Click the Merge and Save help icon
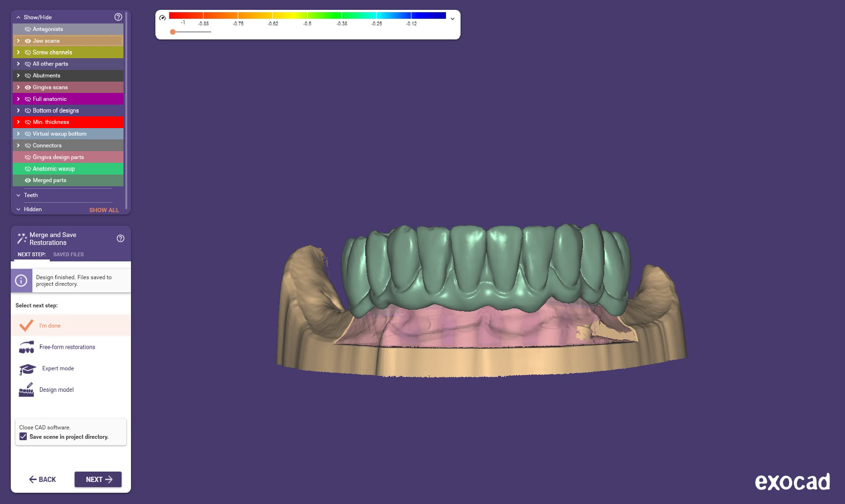 pyautogui.click(x=121, y=238)
